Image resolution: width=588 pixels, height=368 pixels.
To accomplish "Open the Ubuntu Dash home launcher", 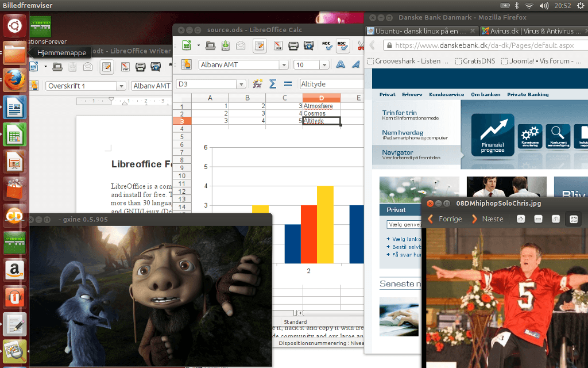I will (15, 26).
